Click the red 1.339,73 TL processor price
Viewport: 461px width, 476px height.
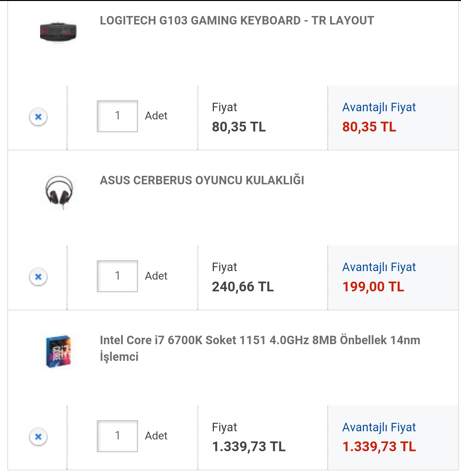point(379,447)
